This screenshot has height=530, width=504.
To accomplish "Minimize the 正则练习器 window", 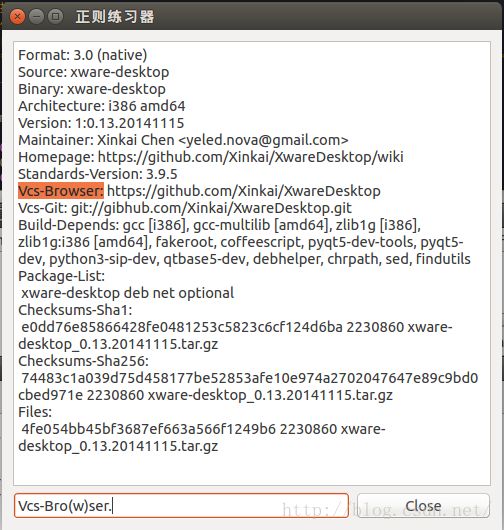I will (36, 17).
